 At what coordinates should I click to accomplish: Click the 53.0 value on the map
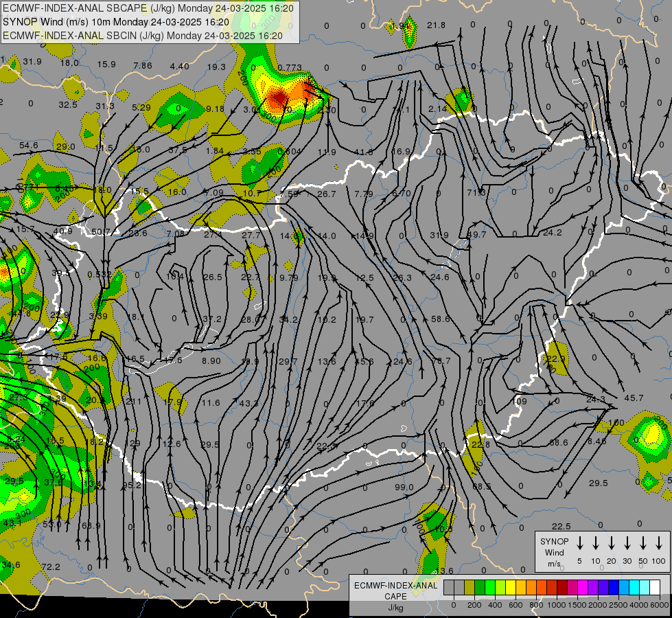point(52,524)
